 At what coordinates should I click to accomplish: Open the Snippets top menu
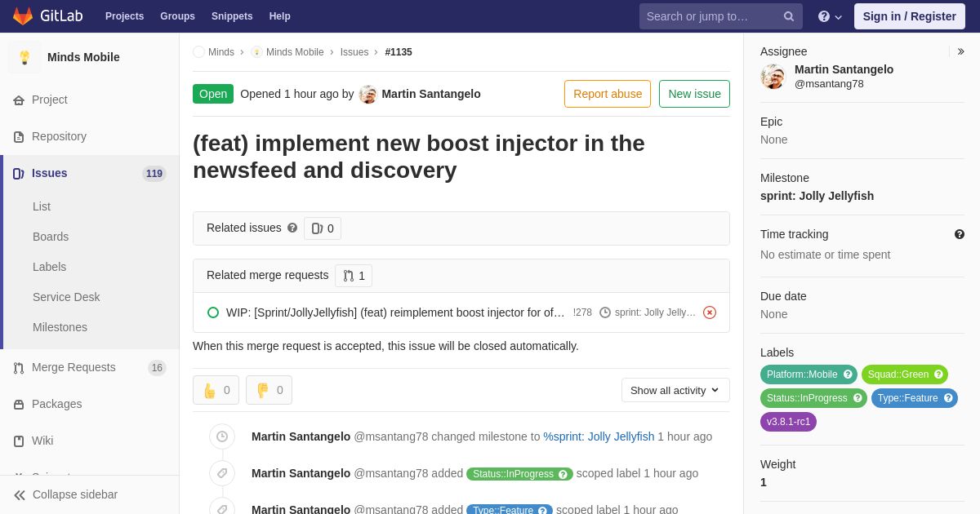point(232,16)
